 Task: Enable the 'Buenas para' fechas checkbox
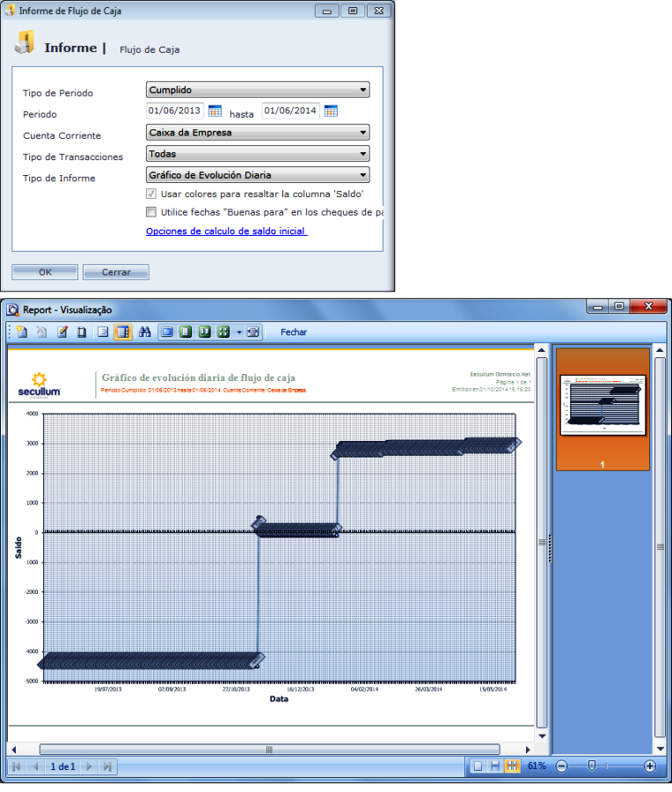tap(151, 212)
